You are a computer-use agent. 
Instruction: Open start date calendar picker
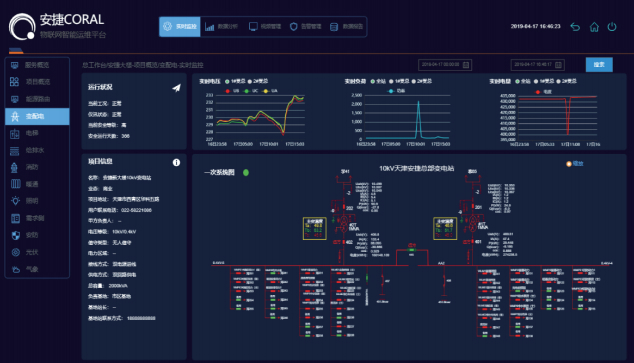pos(466,65)
